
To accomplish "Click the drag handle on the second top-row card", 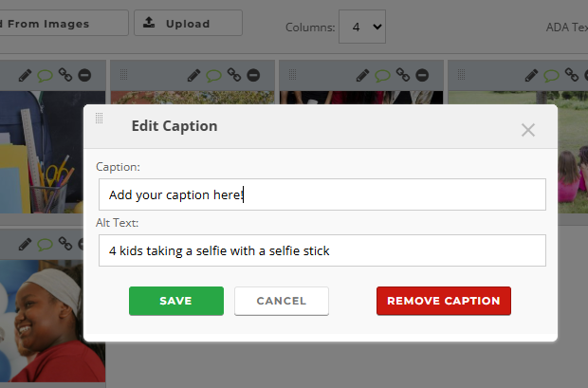I will coord(123,75).
